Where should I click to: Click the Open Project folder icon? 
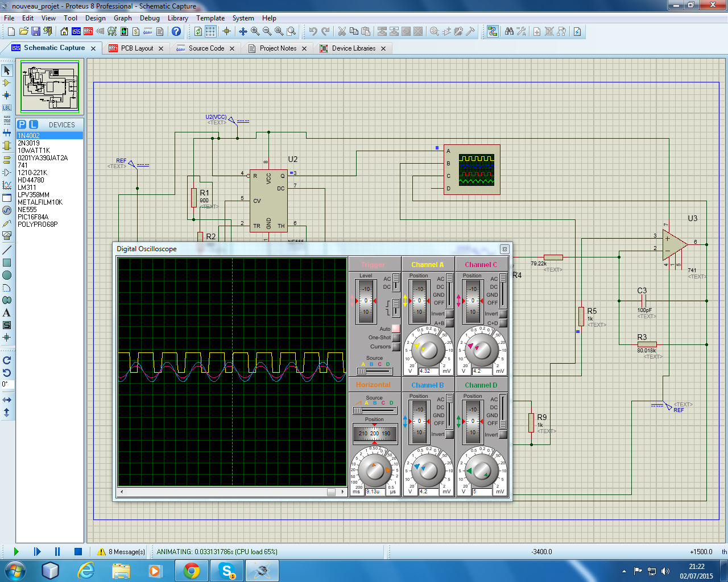tap(23, 31)
